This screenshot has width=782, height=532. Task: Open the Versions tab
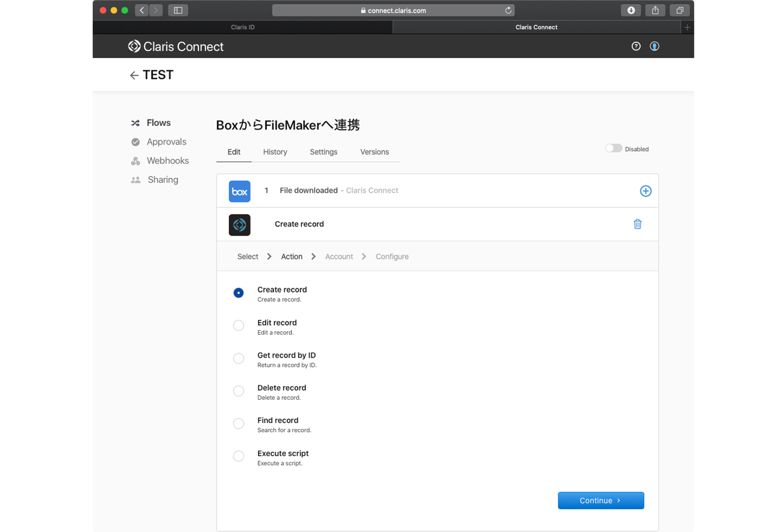(374, 152)
